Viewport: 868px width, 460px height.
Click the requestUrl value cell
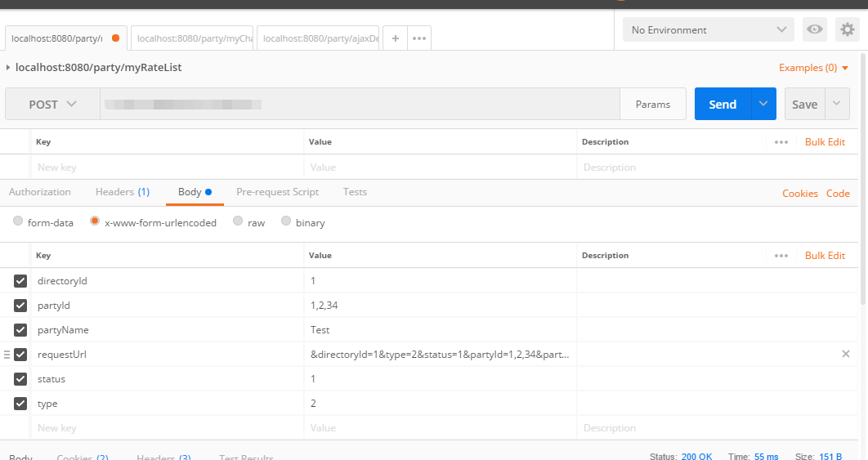pyautogui.click(x=440, y=355)
